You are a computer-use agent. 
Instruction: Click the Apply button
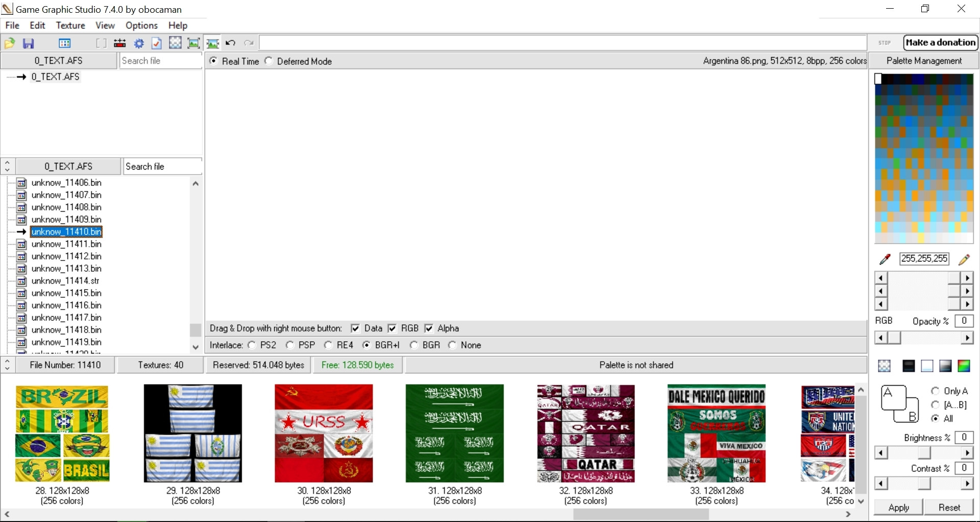coord(898,508)
